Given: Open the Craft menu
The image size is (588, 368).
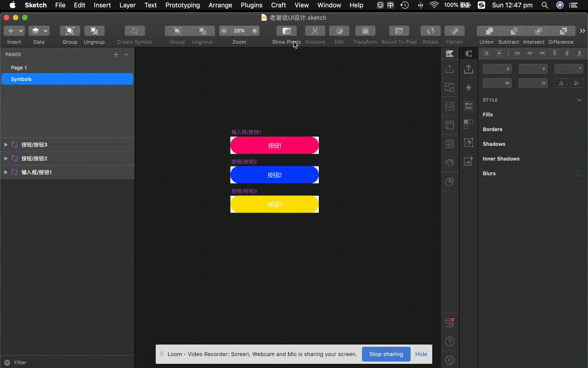Looking at the screenshot, I should click(278, 5).
